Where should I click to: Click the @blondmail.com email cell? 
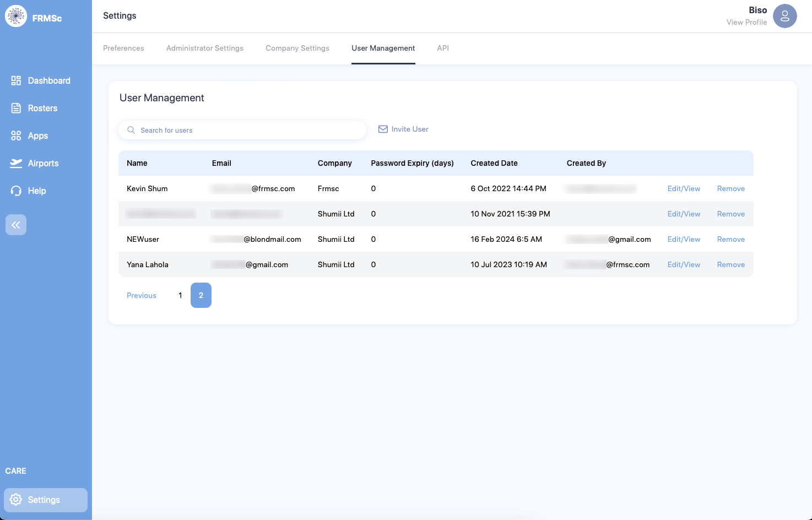click(x=256, y=239)
